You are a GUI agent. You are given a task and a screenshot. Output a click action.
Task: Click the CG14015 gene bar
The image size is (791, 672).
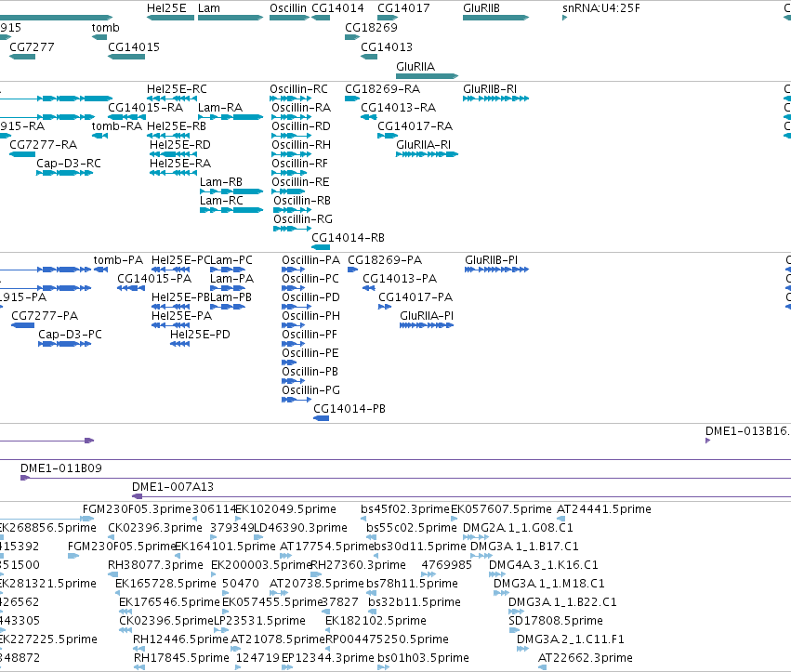click(126, 57)
